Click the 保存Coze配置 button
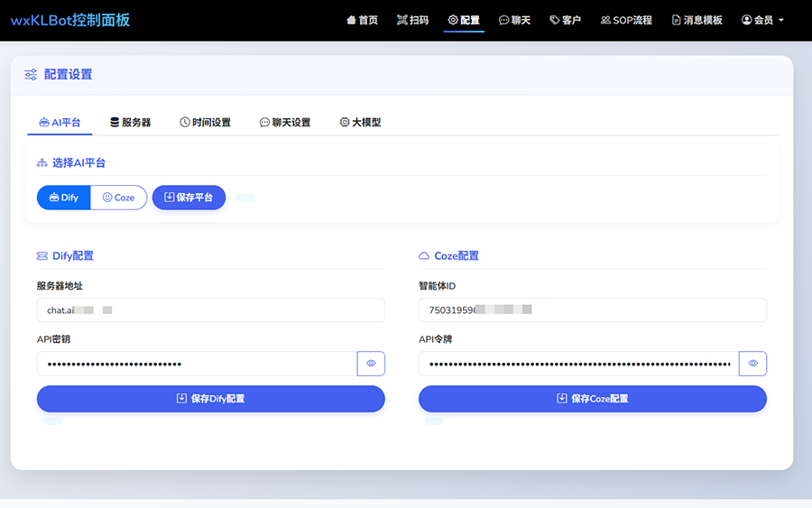812x508 pixels. [x=593, y=399]
